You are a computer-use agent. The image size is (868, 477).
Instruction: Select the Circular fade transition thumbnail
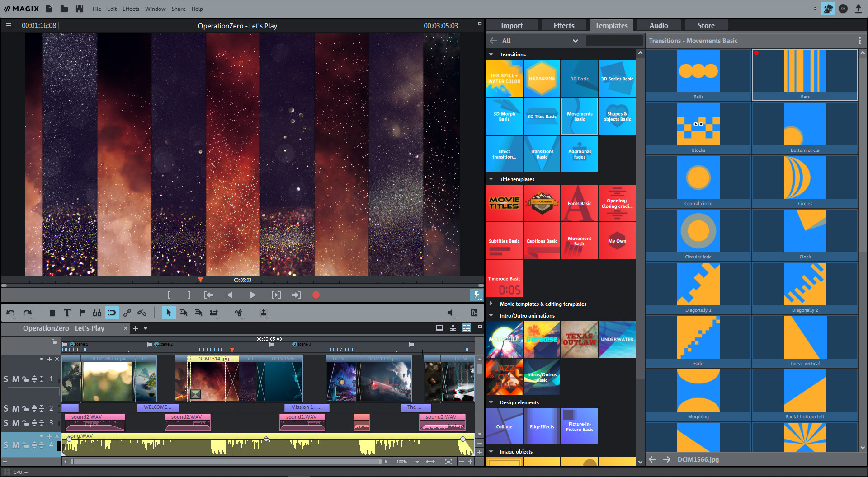tap(698, 231)
